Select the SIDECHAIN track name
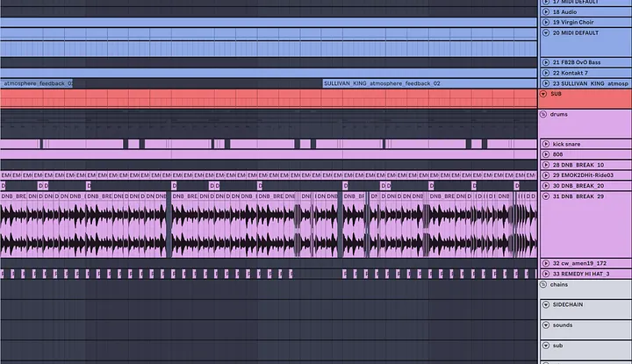The height and width of the screenshot is (364, 632). (568, 305)
